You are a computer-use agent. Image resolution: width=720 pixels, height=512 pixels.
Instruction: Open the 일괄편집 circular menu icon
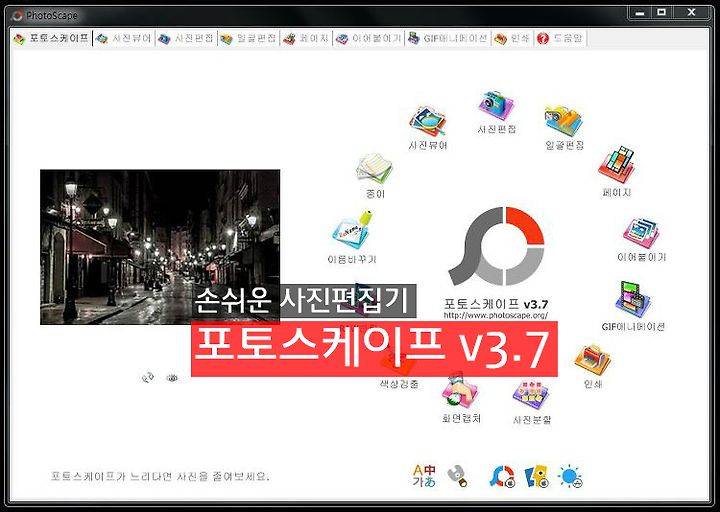(x=564, y=121)
